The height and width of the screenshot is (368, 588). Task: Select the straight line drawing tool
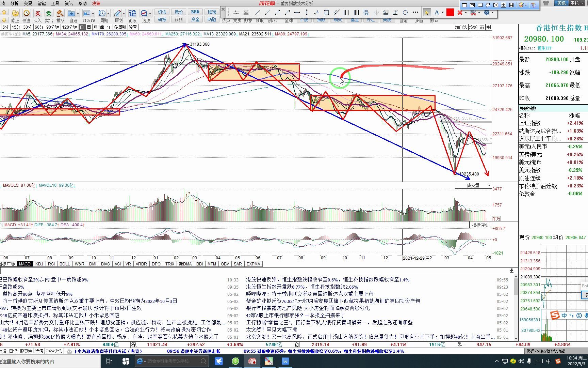[258, 13]
